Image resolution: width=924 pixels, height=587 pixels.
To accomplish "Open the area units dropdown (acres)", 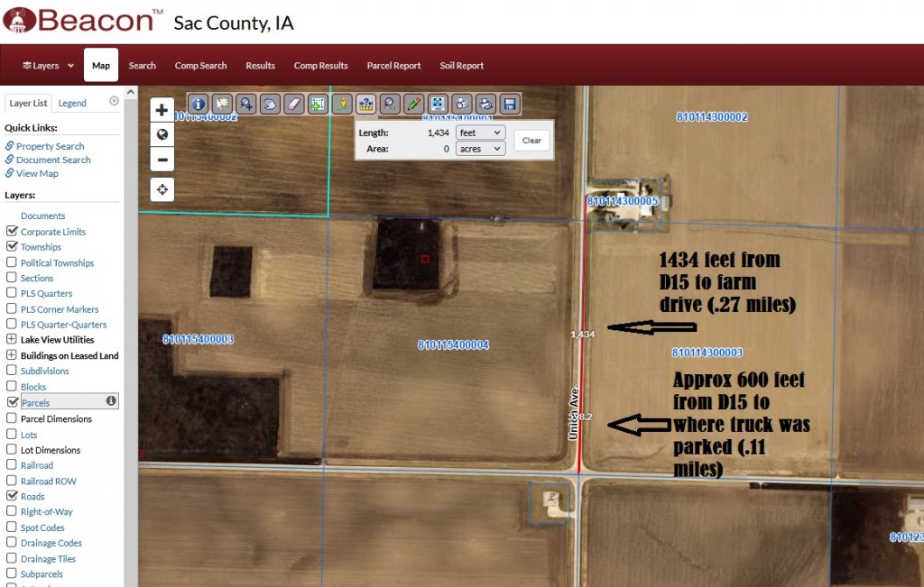I will pos(479,149).
